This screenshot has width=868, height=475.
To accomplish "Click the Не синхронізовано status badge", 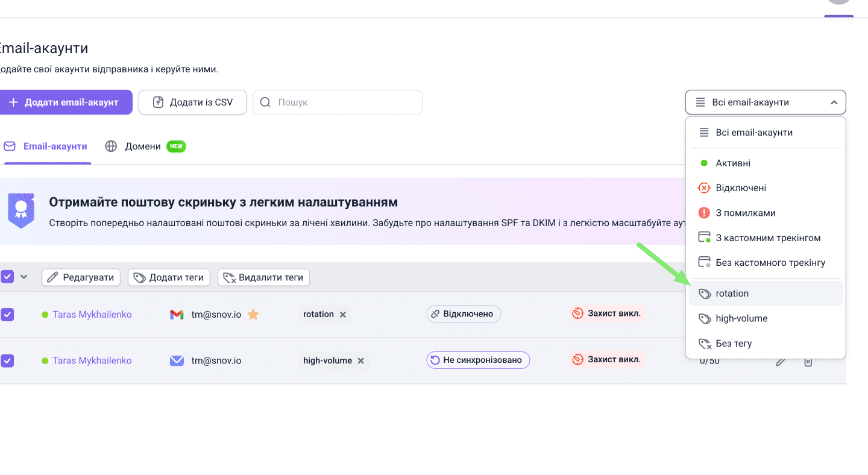I will [x=478, y=360].
